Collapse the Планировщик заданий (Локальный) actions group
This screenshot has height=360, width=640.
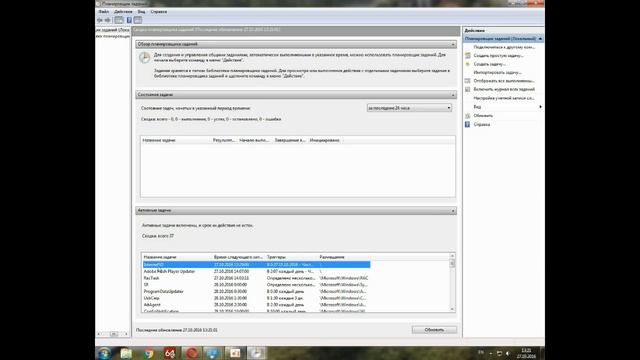click(x=540, y=39)
